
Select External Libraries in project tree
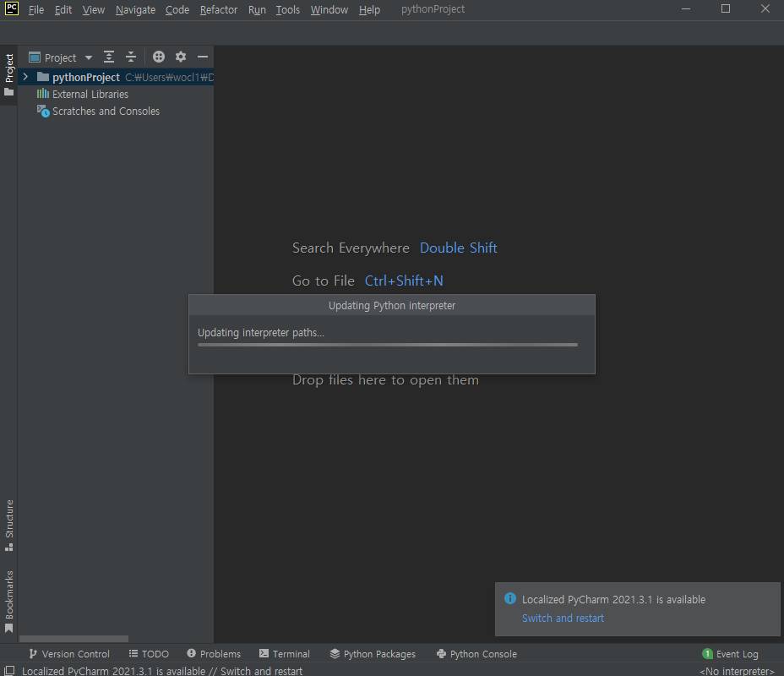[x=90, y=94]
